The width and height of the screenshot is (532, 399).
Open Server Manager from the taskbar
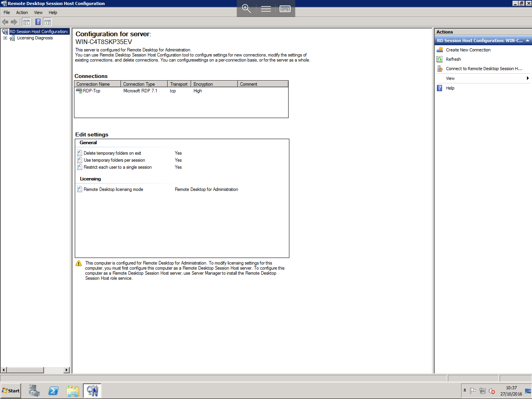[34, 391]
